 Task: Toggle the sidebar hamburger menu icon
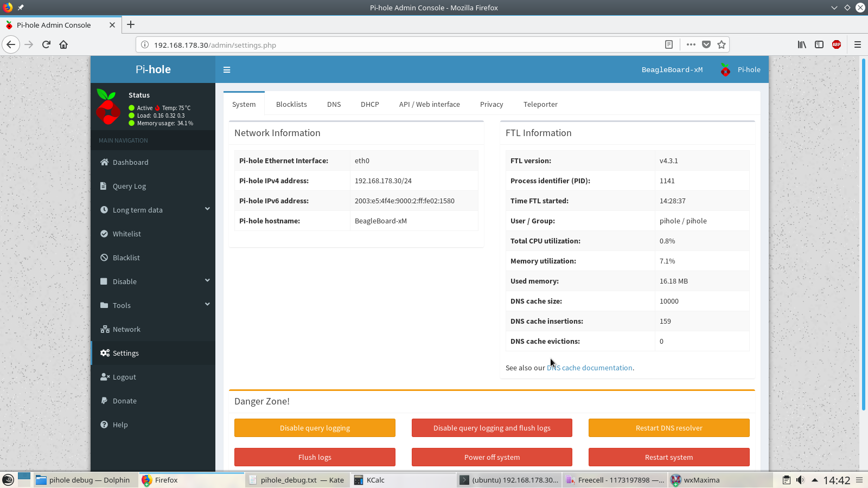[227, 69]
